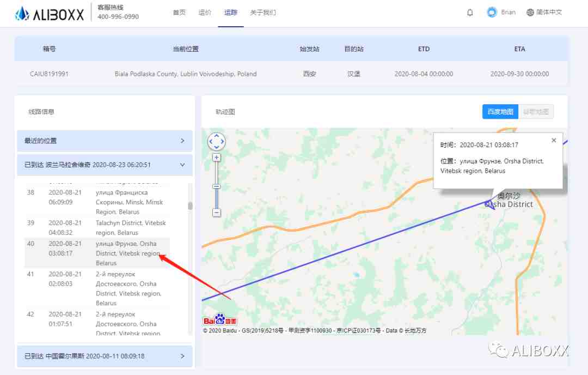Click the Baidu map logo
Image resolution: width=588 pixels, height=375 pixels.
coord(220,320)
